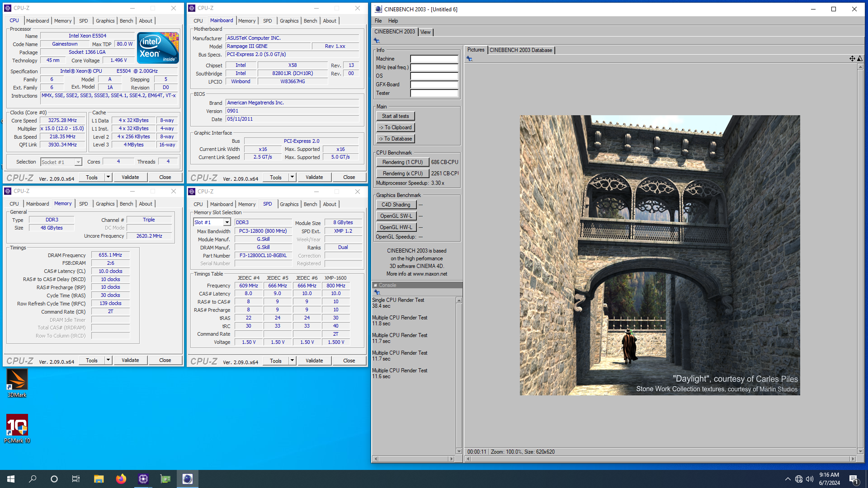This screenshot has width=868, height=488.
Task: Click Validate in CPU-Z CPU-tab window
Action: point(130,177)
